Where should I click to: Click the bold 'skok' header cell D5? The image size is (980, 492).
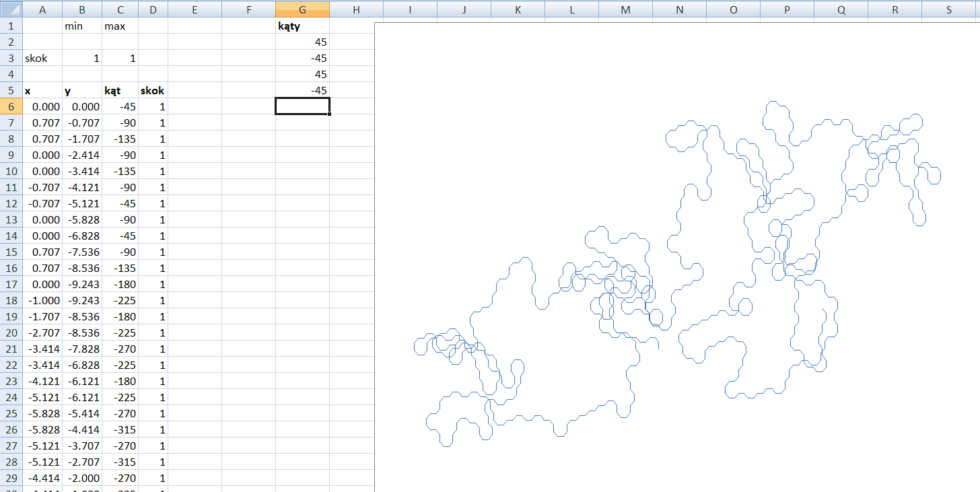[x=153, y=90]
